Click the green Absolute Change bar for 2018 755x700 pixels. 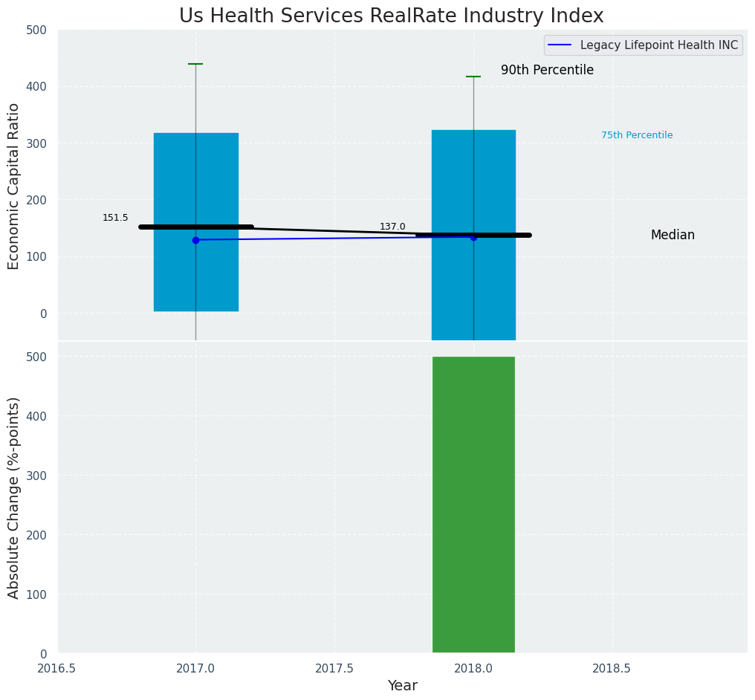(x=473, y=505)
